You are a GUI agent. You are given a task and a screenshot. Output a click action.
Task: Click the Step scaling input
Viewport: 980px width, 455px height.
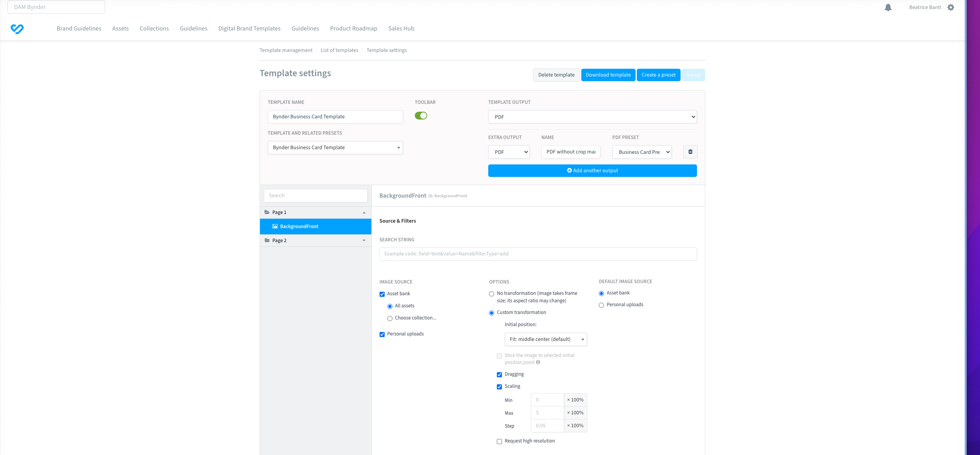547,426
